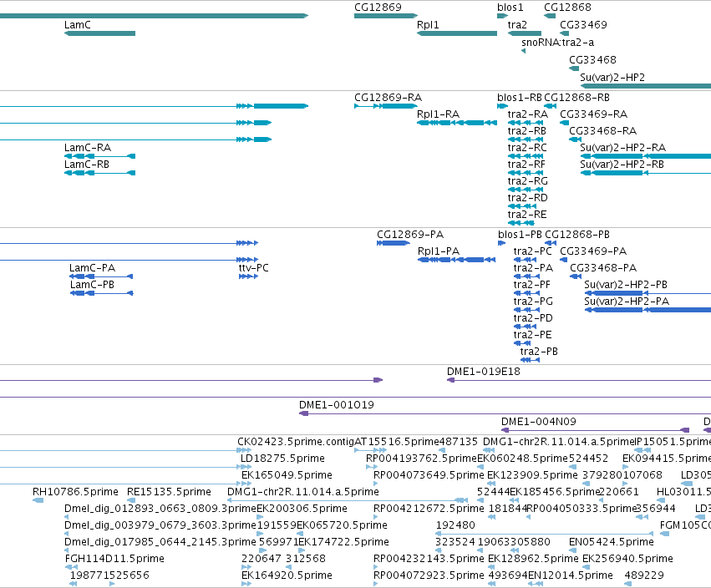This screenshot has width=711, height=588.
Task: Select the LamC-PA protein label
Action: [x=93, y=268]
